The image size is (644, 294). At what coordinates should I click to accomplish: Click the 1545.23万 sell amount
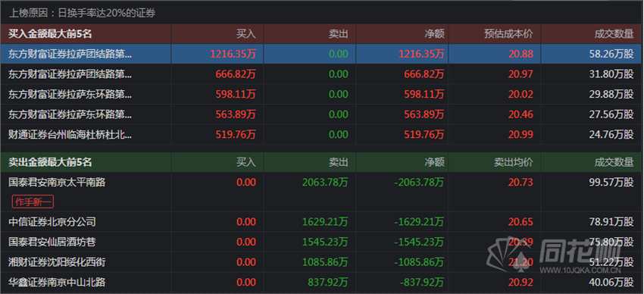coord(325,242)
